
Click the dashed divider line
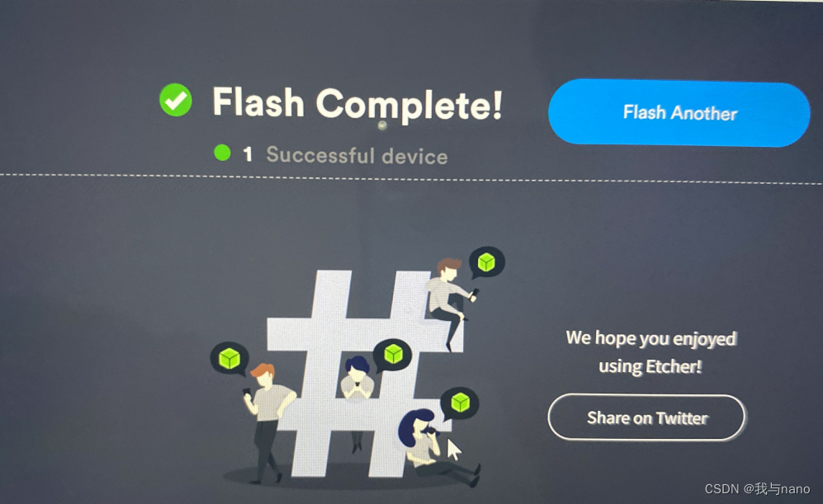(411, 179)
